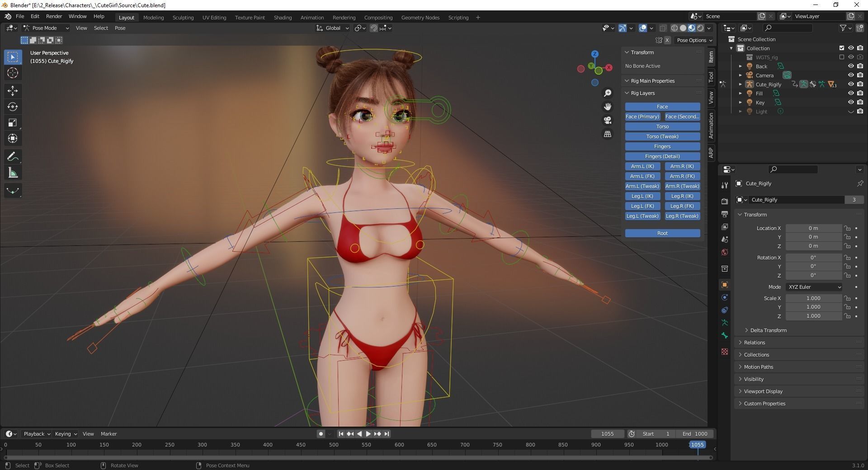
Task: Toggle camera view icon in viewport
Action: tap(608, 120)
